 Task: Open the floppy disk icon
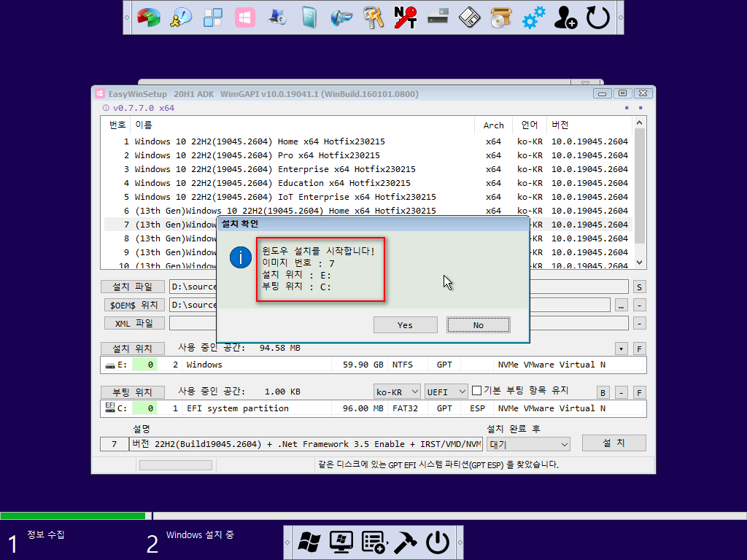(x=470, y=17)
